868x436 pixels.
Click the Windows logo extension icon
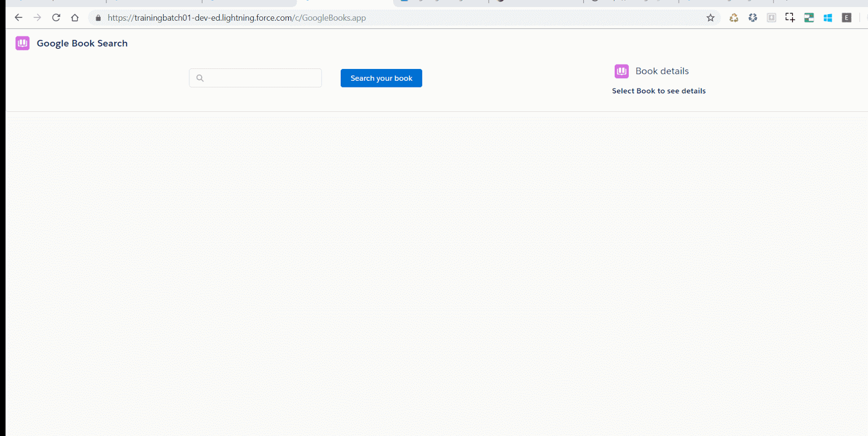(x=828, y=18)
